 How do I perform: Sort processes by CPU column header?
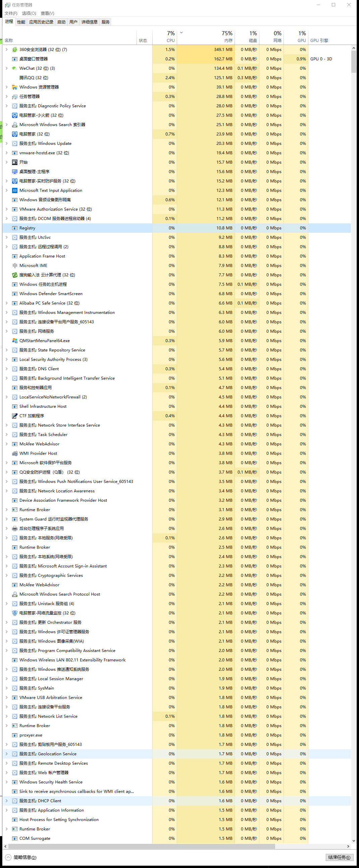tap(165, 37)
